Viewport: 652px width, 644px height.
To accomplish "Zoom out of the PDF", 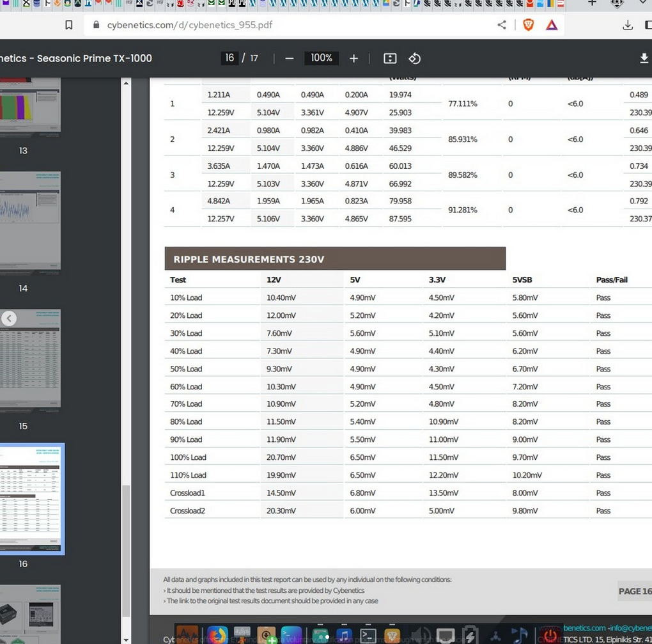I will pos(290,59).
